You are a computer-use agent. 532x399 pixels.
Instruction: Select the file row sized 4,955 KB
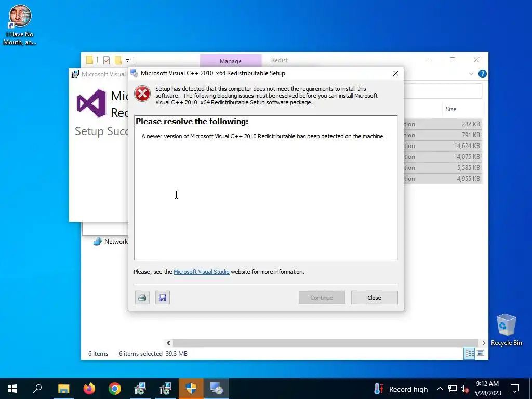[443, 179]
